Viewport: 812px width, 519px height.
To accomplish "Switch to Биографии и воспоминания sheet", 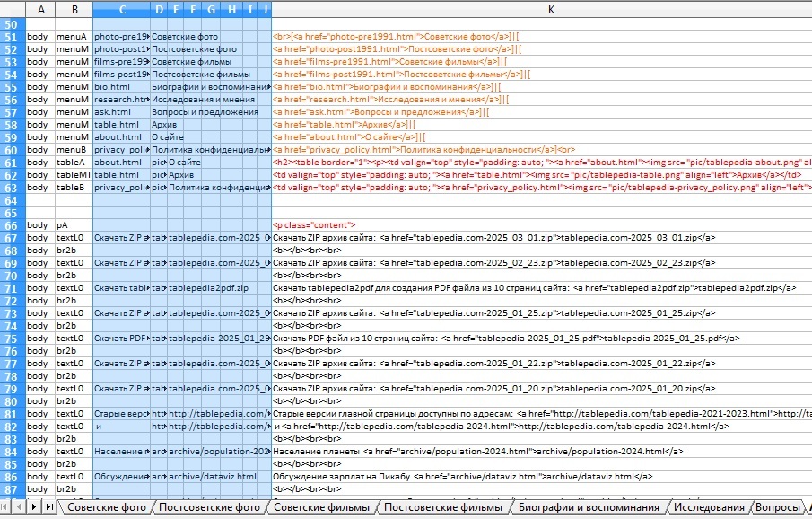I will pos(588,507).
